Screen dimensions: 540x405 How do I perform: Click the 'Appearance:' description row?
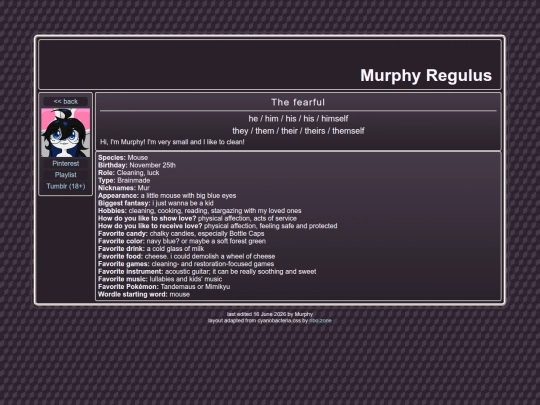pyautogui.click(x=167, y=196)
